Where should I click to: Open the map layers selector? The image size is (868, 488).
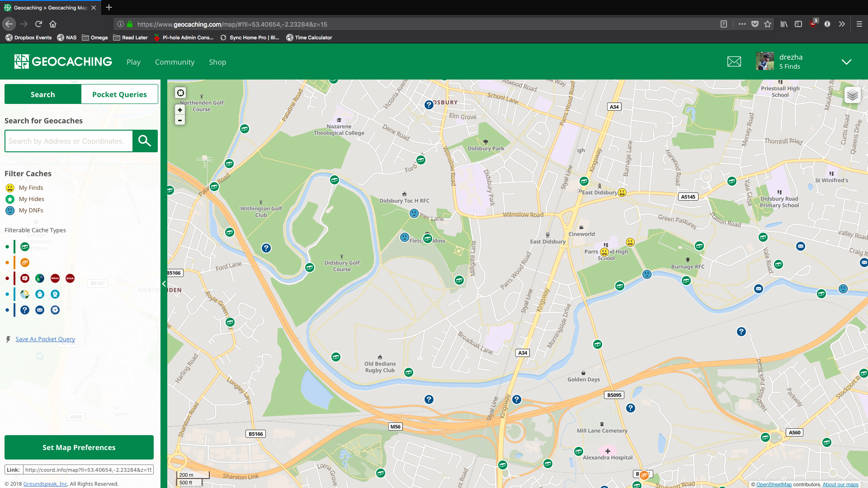click(852, 95)
